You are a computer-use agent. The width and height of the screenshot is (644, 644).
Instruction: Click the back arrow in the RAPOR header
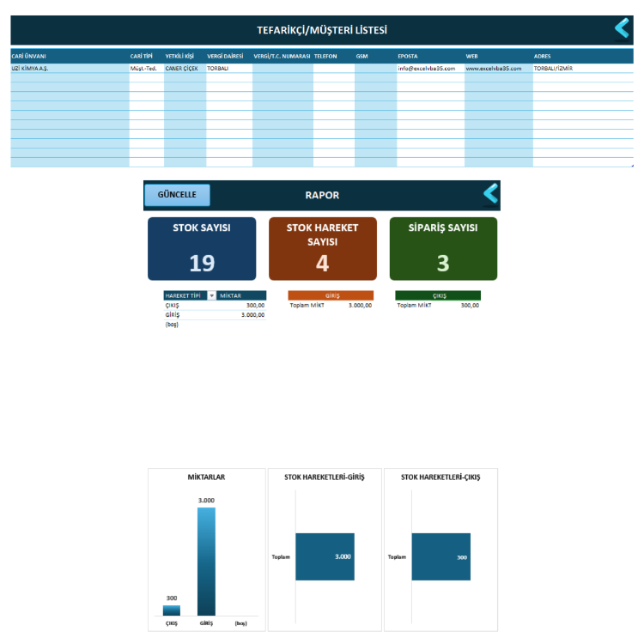(x=491, y=193)
